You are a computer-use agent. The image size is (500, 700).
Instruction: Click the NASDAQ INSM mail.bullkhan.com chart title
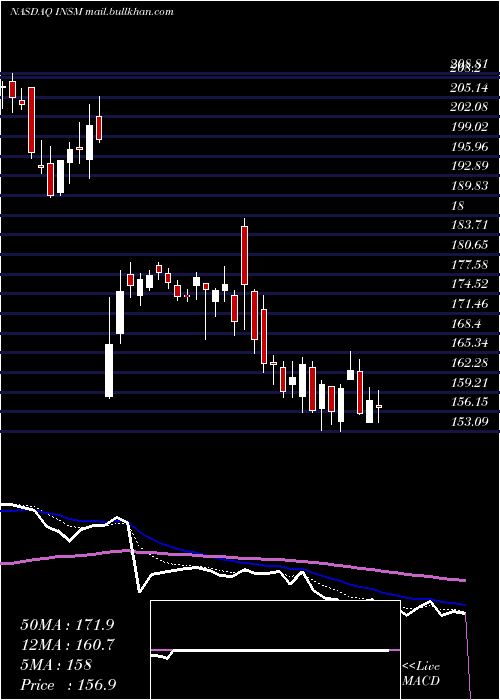(x=92, y=12)
